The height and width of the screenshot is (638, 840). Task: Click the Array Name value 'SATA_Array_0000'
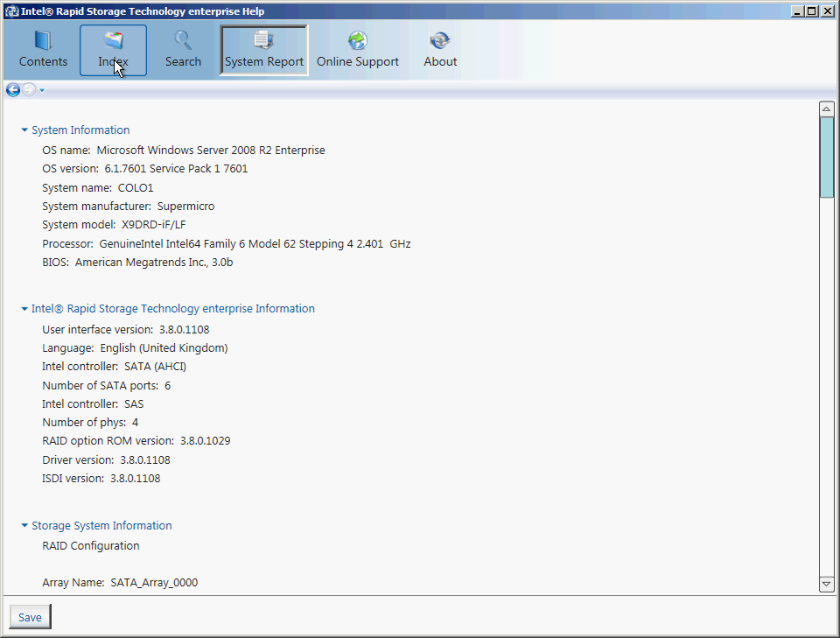(x=154, y=583)
